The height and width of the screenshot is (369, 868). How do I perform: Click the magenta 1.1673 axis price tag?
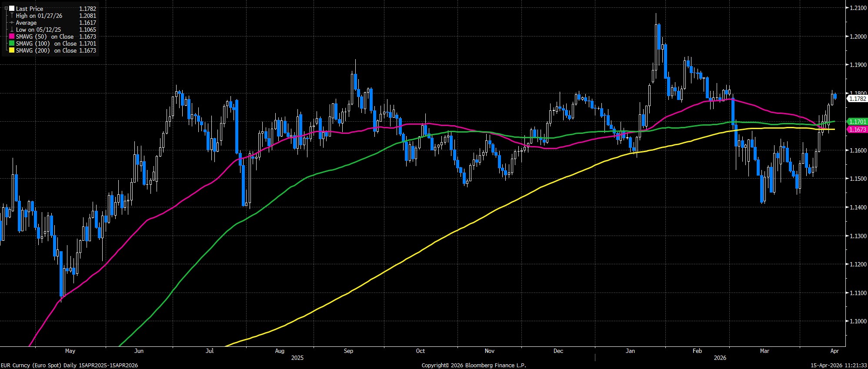[x=856, y=130]
